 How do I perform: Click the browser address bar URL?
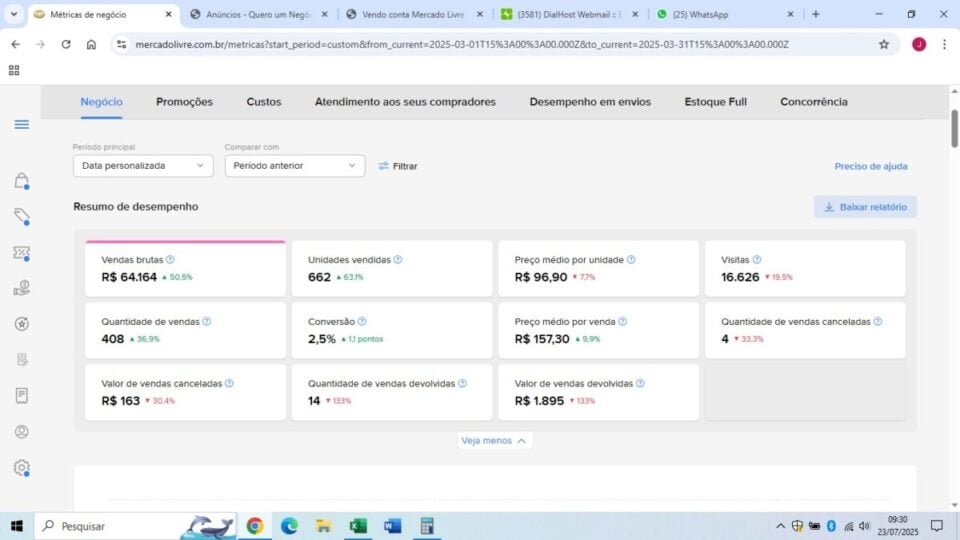[462, 44]
